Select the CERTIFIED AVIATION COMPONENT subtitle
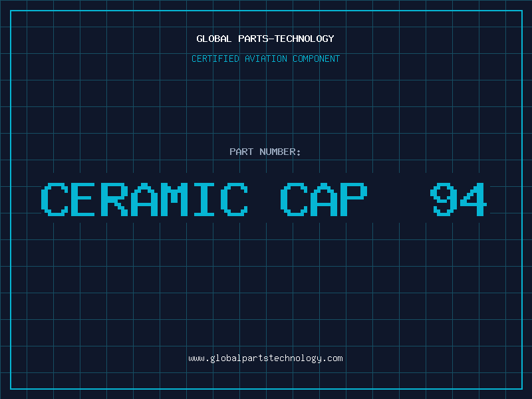 coord(265,59)
